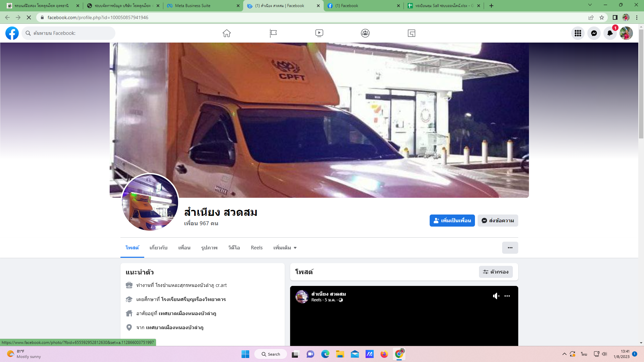Open the Facebook menu grid icon
Viewport: 644px width, 362px height.
point(578,33)
